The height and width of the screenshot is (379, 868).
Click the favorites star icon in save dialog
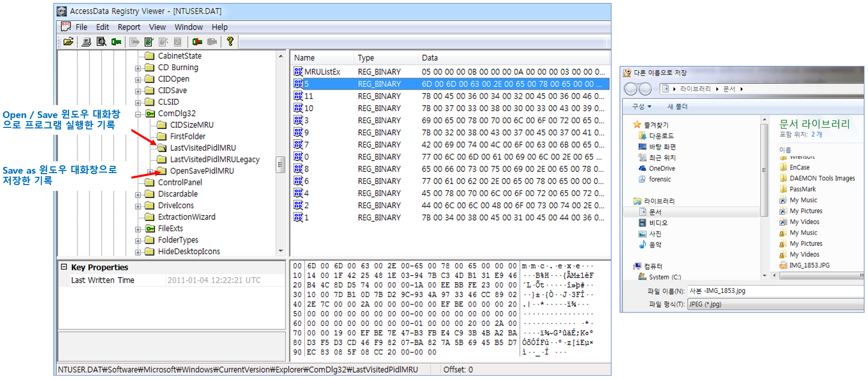[637, 125]
